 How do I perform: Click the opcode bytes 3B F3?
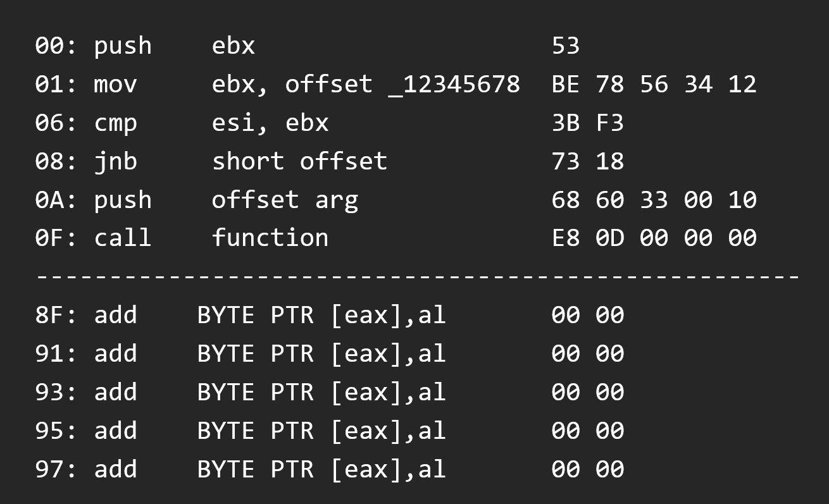(588, 123)
